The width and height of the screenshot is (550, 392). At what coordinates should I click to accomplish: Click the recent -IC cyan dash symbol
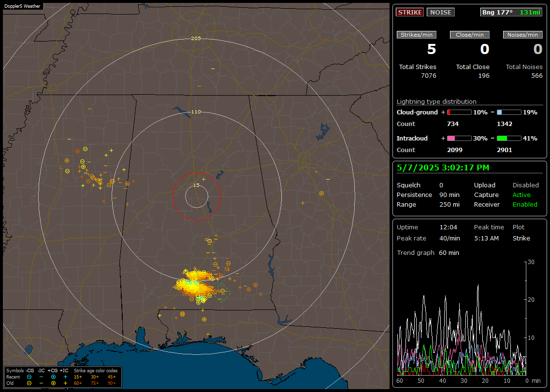(41, 377)
